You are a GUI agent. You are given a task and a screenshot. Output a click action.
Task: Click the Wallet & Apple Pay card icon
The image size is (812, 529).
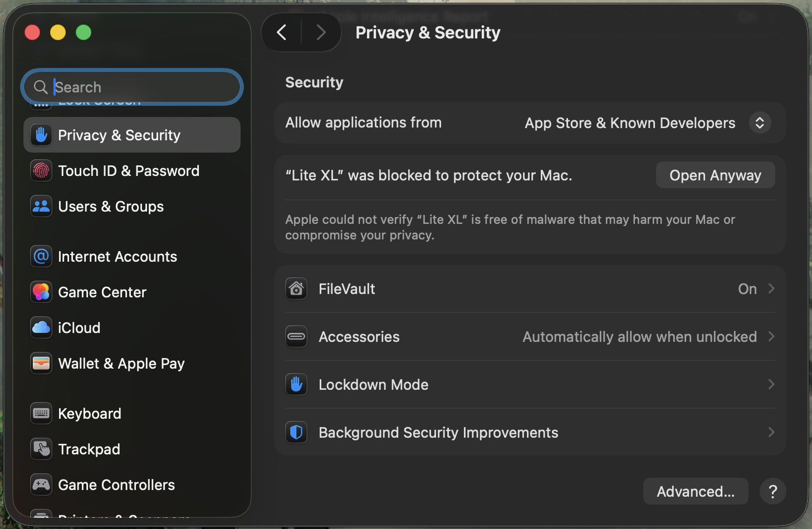41,363
